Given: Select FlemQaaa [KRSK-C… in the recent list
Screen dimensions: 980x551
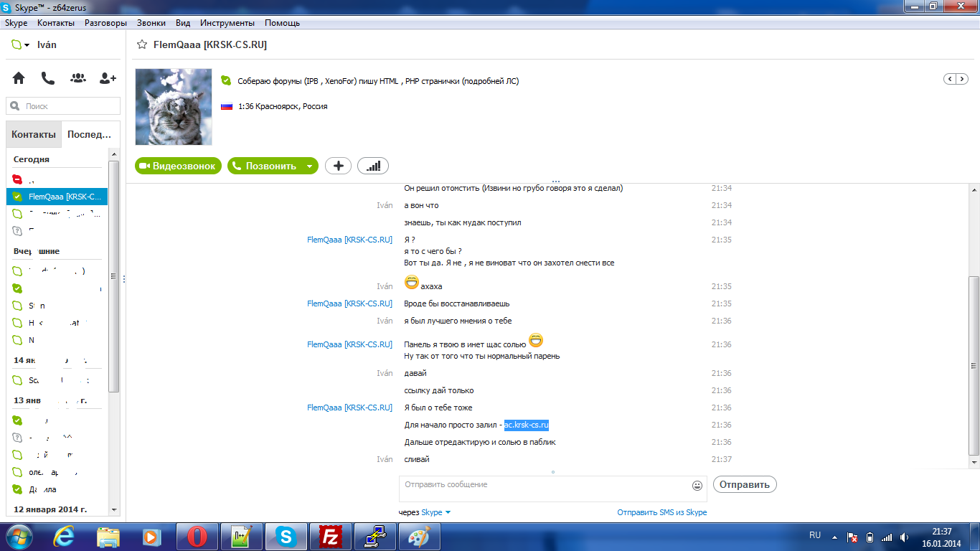Looking at the screenshot, I should click(x=57, y=197).
